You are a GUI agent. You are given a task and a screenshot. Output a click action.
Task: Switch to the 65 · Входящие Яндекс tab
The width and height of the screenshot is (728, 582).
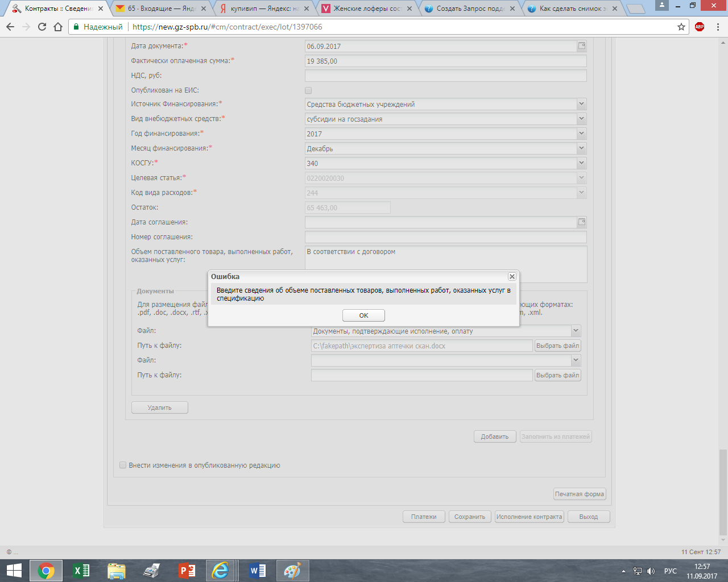[x=160, y=9]
